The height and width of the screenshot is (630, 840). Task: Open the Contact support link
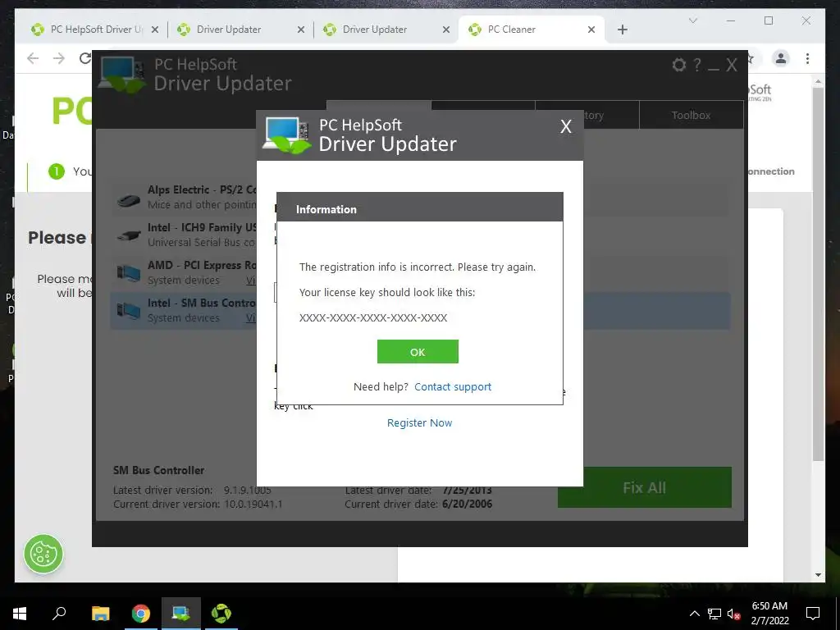453,387
